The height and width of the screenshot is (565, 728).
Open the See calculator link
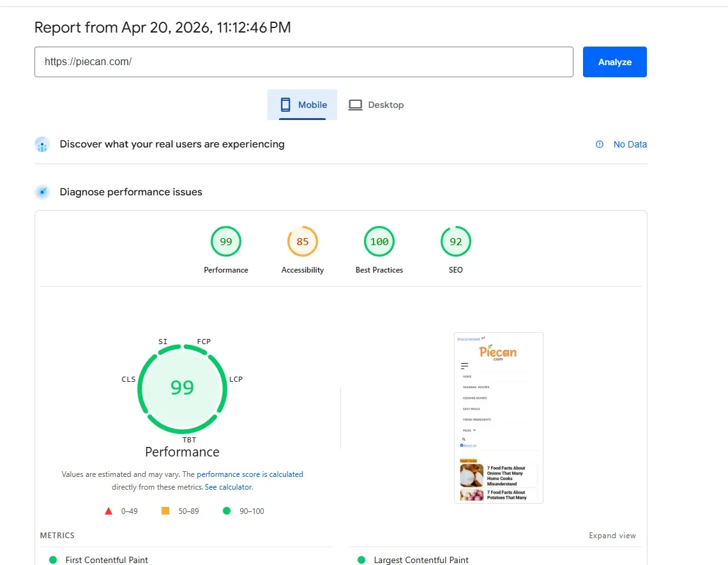[228, 487]
